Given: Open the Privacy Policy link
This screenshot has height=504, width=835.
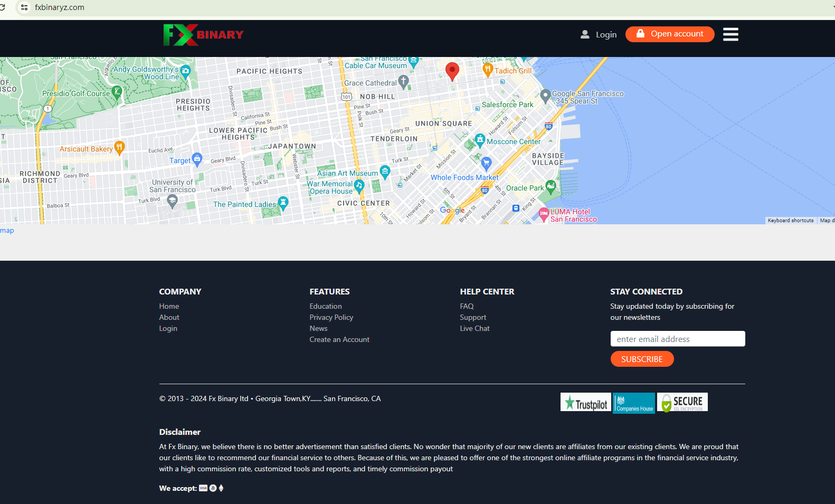Looking at the screenshot, I should pyautogui.click(x=331, y=317).
